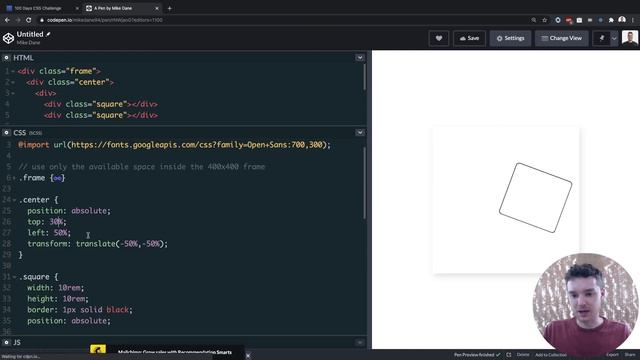This screenshot has width=640, height=360.
Task: Click the folded code marker in .frame
Action: (58, 178)
